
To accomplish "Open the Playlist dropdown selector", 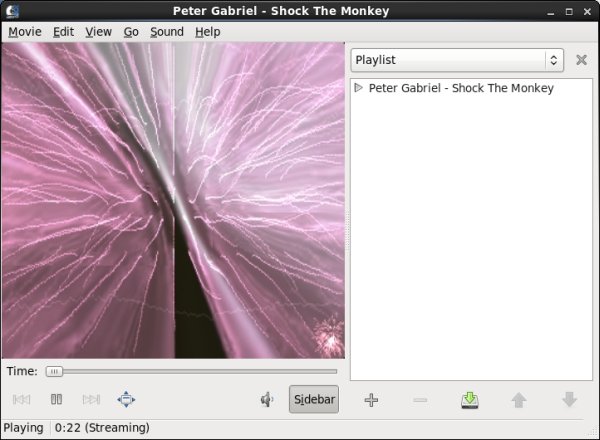I will [x=457, y=60].
